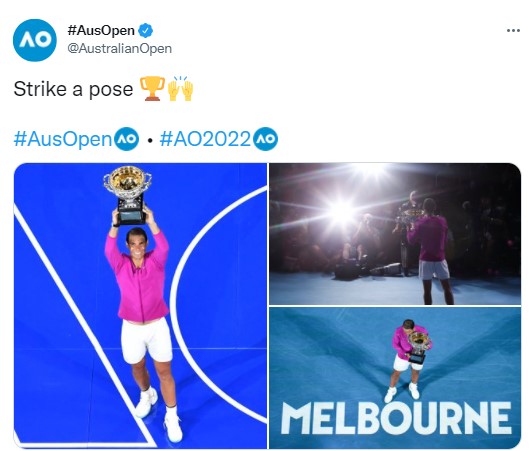Open the three-dot more options menu
532x451 pixels.
click(513, 31)
